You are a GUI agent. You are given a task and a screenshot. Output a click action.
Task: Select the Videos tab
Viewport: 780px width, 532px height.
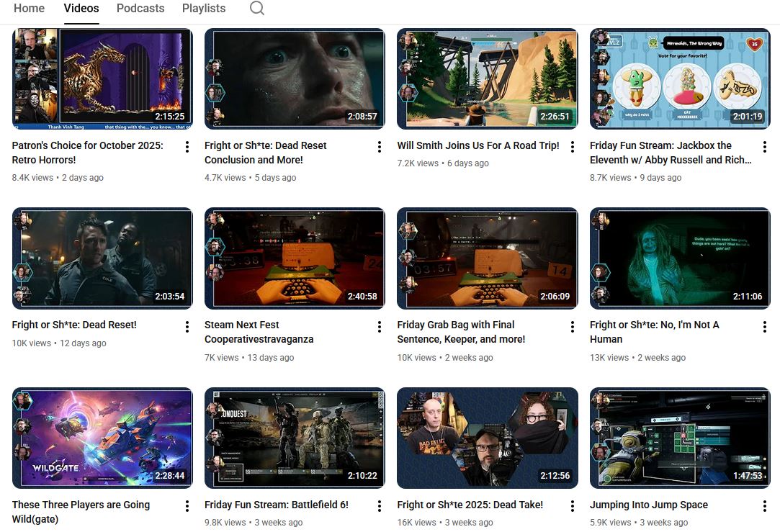point(81,9)
